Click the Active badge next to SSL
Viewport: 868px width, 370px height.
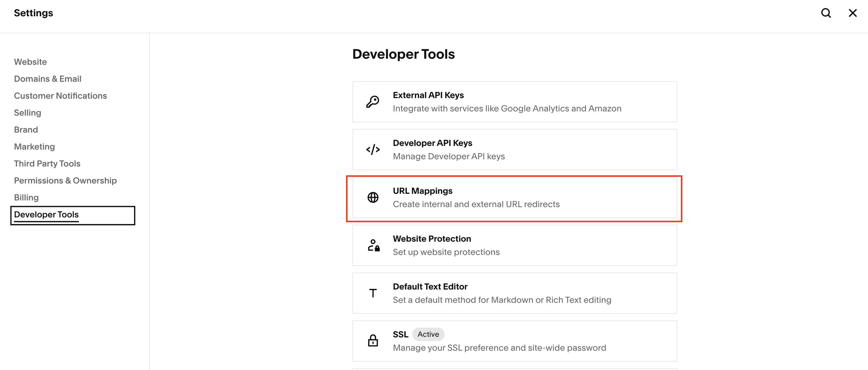coord(428,334)
